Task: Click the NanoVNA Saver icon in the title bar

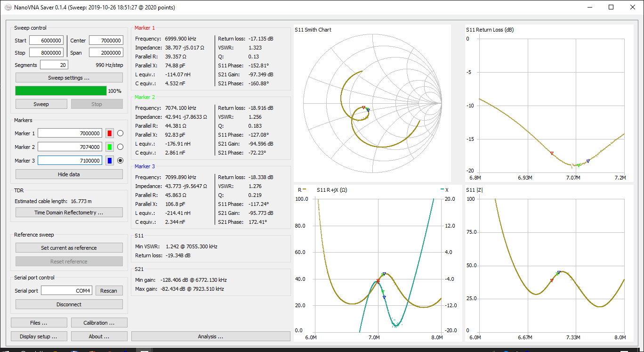Action: coord(7,7)
